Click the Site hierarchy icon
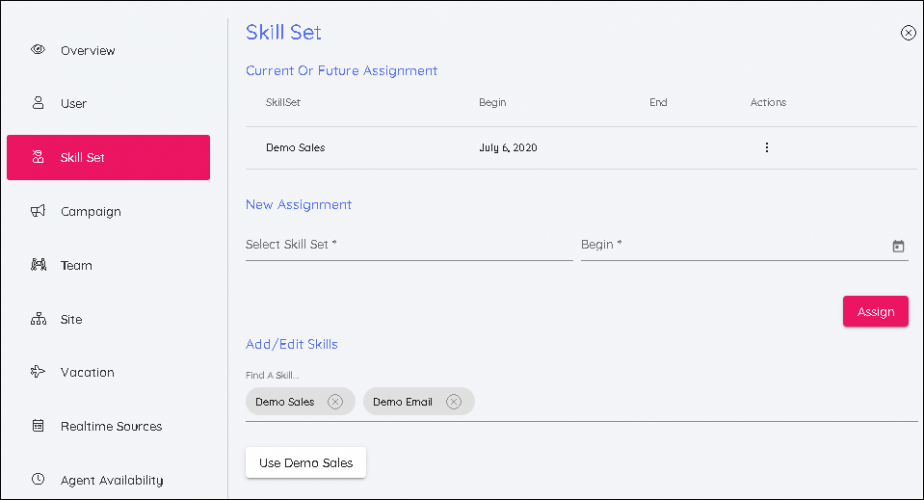 (x=38, y=319)
